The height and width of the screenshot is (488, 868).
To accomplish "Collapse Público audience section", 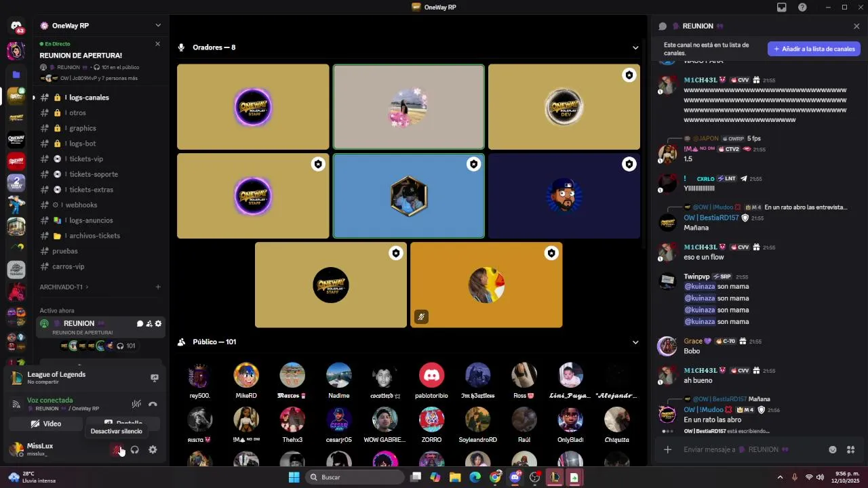I will click(635, 342).
